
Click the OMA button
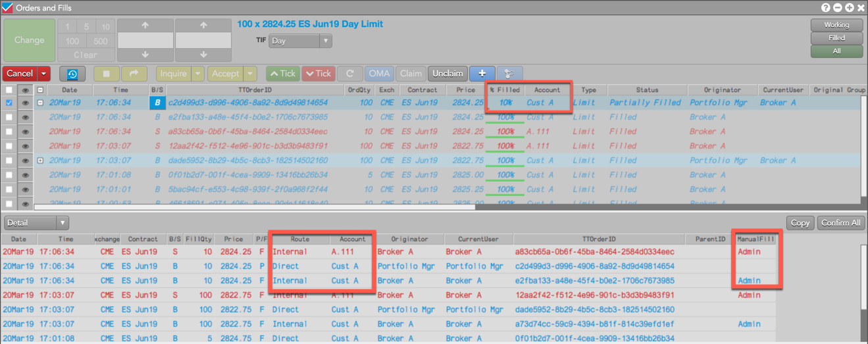(x=379, y=74)
